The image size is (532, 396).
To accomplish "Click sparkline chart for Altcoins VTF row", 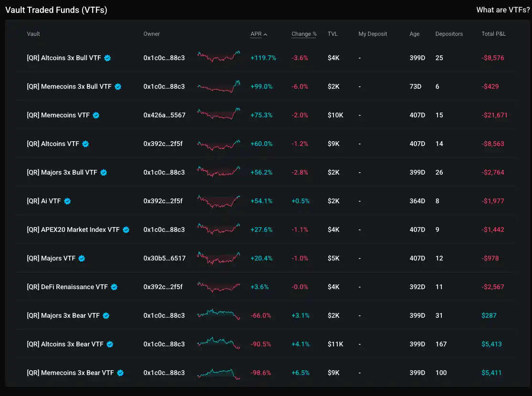I will (219, 144).
